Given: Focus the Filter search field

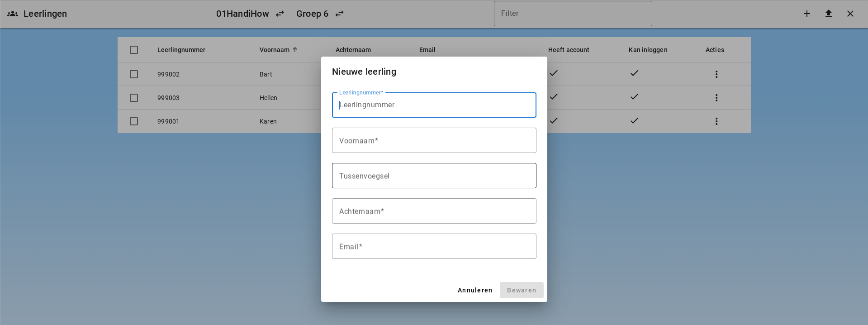Looking at the screenshot, I should tap(573, 14).
